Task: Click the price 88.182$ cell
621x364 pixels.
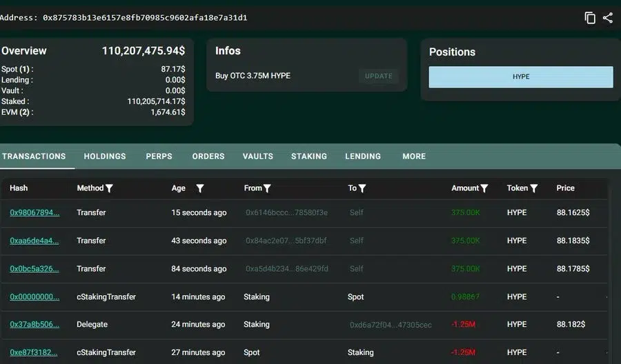Action: click(x=571, y=325)
